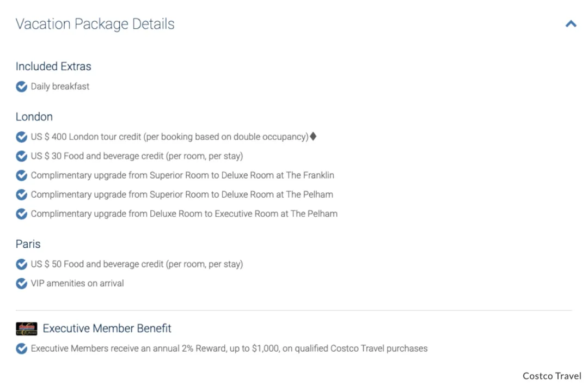
Task: Click checkmark beside $400 London tour credit
Action: pyautogui.click(x=21, y=137)
